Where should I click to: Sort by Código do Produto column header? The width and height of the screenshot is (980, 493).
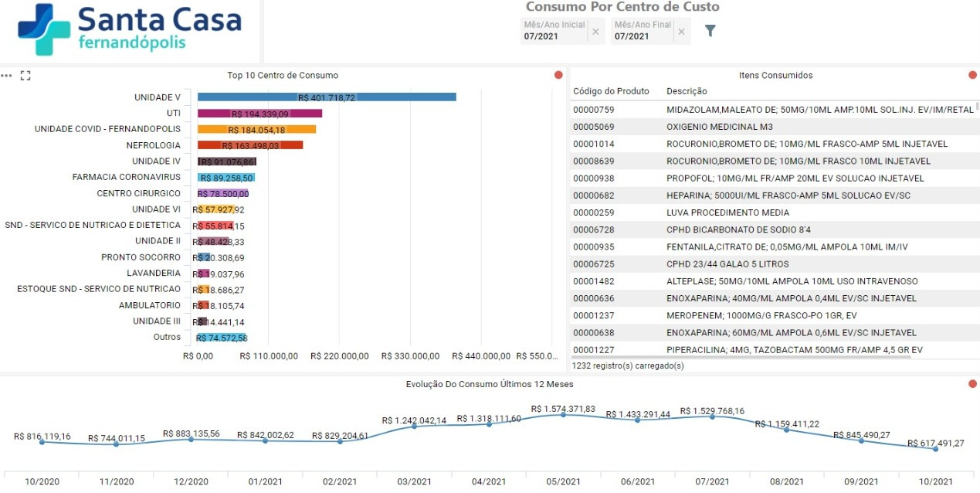click(611, 91)
